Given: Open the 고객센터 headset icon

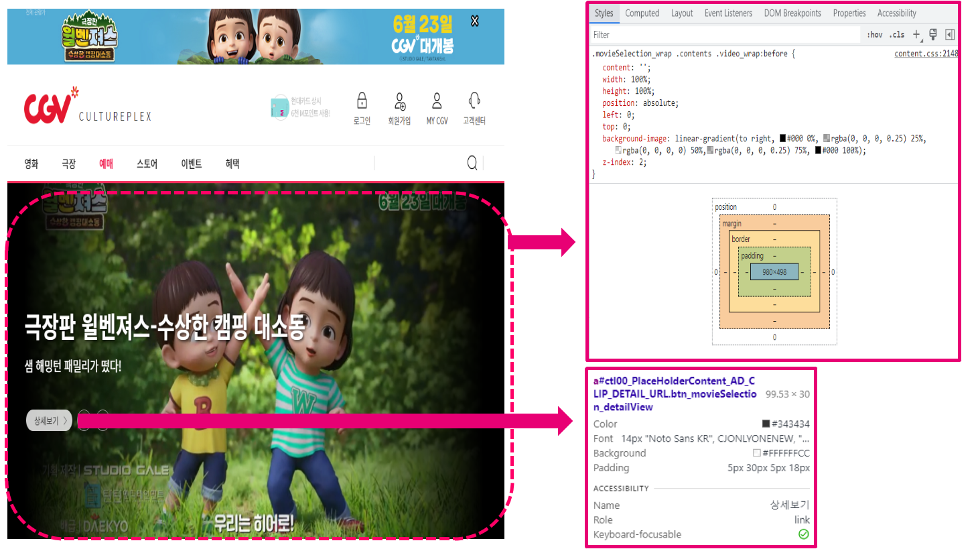Looking at the screenshot, I should point(474,101).
